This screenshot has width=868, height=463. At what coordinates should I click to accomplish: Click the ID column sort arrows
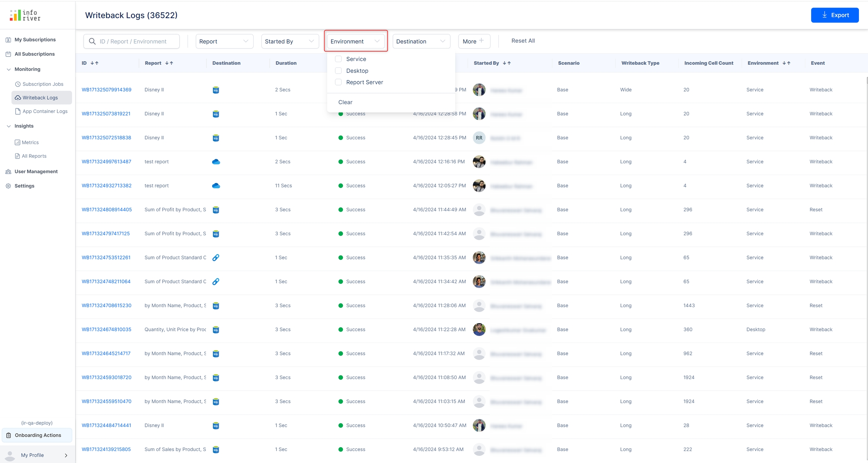(95, 63)
